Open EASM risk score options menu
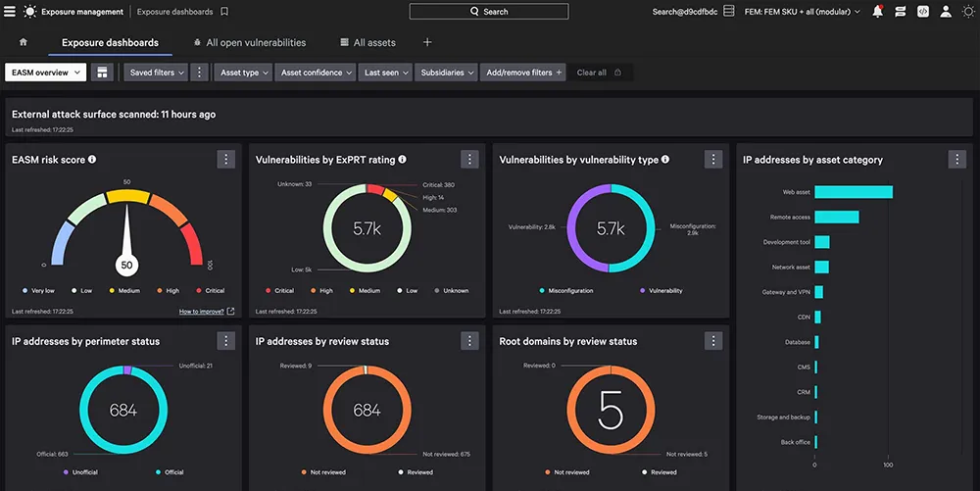The width and height of the screenshot is (980, 491). tap(226, 160)
